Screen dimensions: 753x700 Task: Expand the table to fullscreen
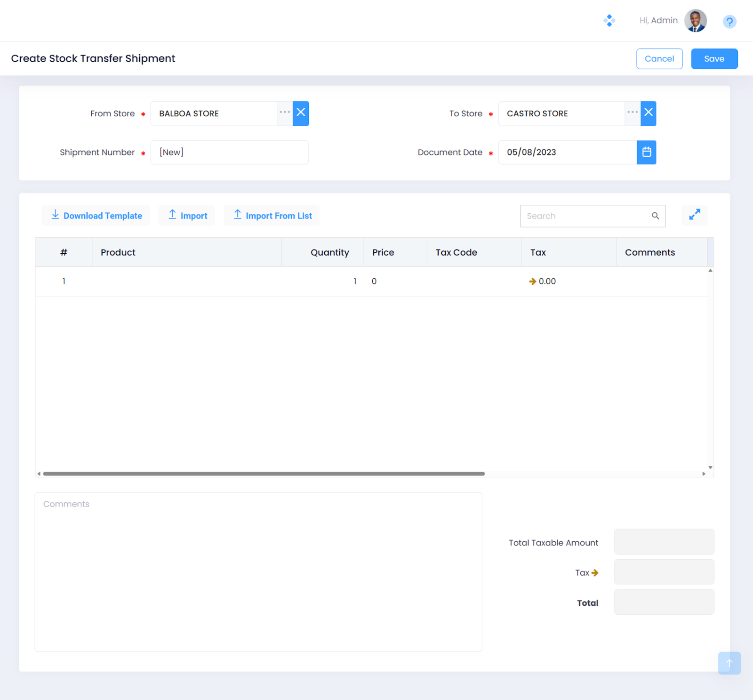coord(694,215)
